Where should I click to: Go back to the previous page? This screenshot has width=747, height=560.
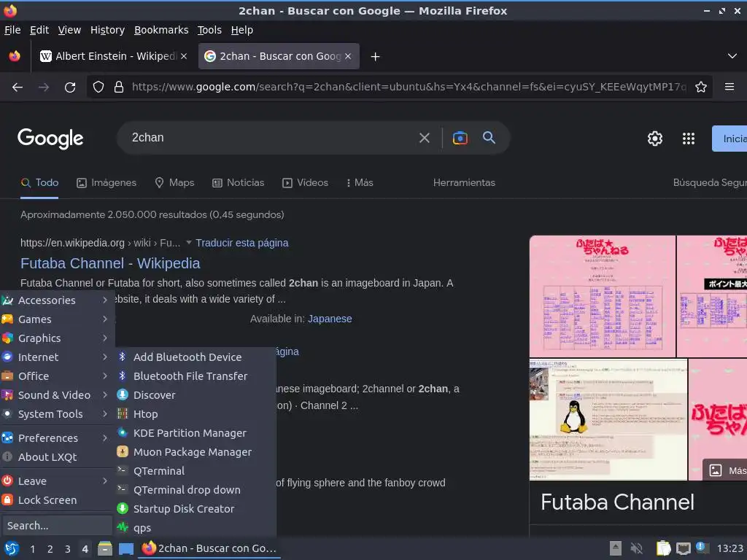pyautogui.click(x=18, y=87)
